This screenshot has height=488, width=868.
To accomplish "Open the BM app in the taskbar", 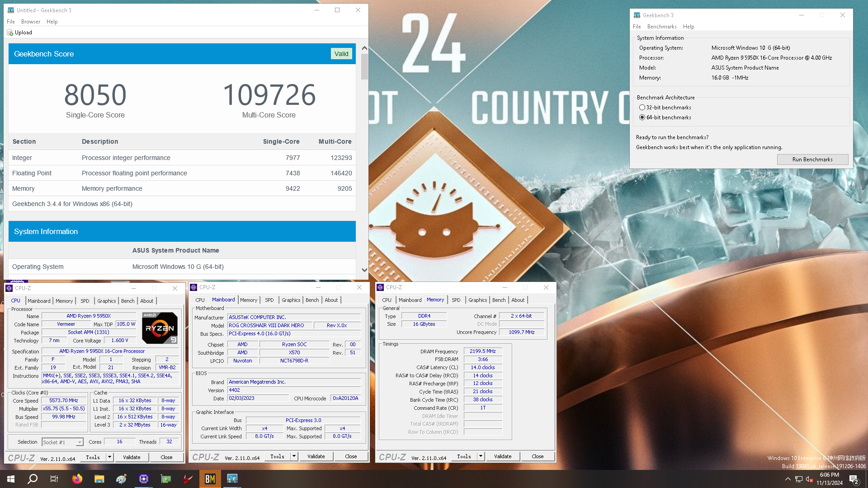I will pyautogui.click(x=210, y=479).
